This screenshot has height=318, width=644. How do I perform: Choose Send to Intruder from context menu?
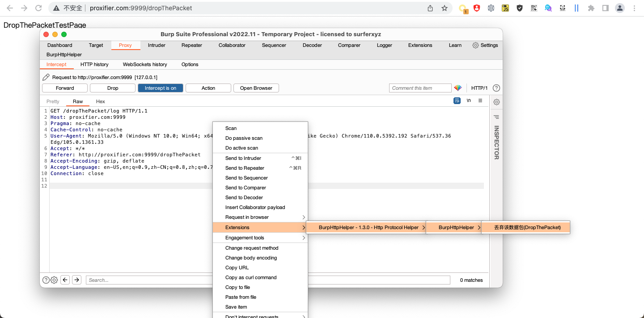(x=260, y=158)
